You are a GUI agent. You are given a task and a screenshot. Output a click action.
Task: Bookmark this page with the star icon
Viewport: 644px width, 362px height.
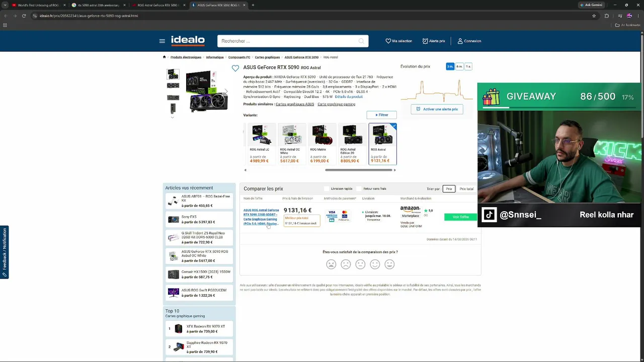pyautogui.click(x=594, y=16)
